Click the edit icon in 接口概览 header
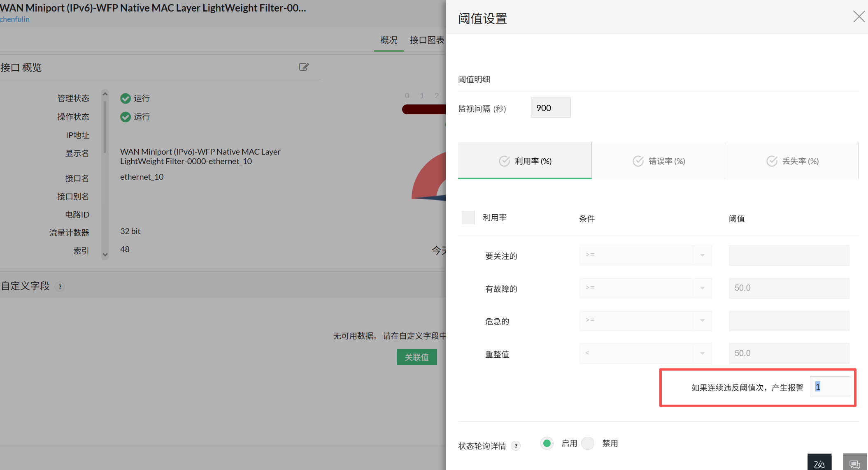This screenshot has height=470, width=868. click(x=304, y=67)
